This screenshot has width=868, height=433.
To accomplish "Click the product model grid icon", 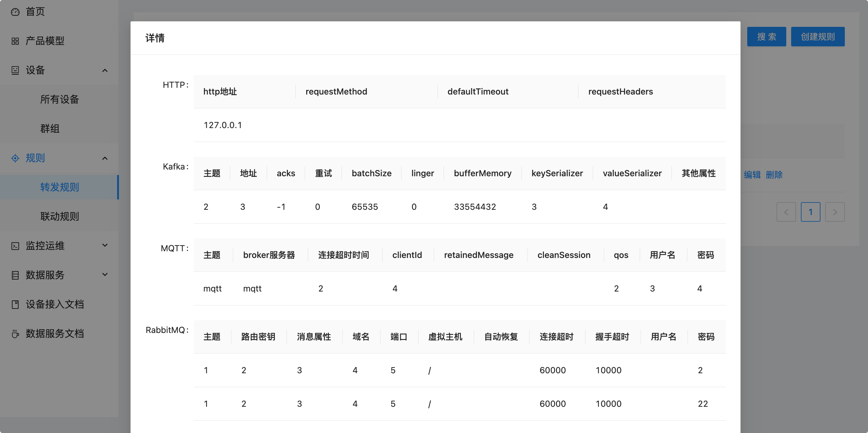I will pos(15,41).
